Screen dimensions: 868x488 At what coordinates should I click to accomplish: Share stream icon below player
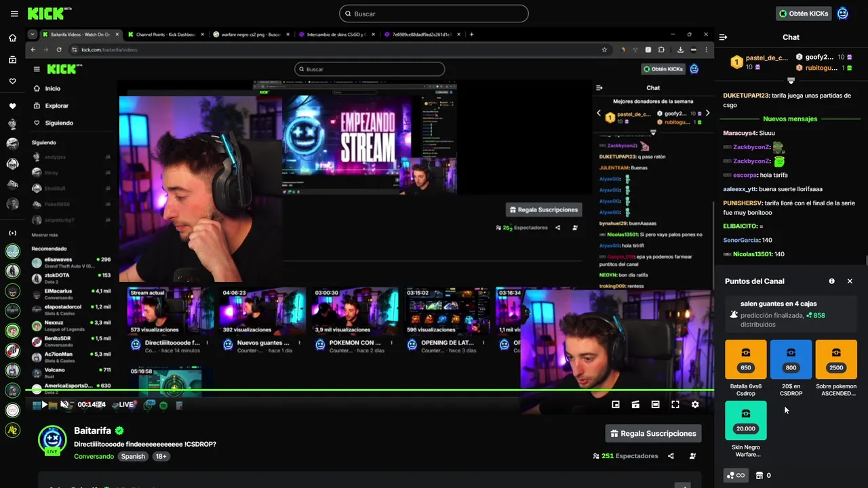point(671,456)
